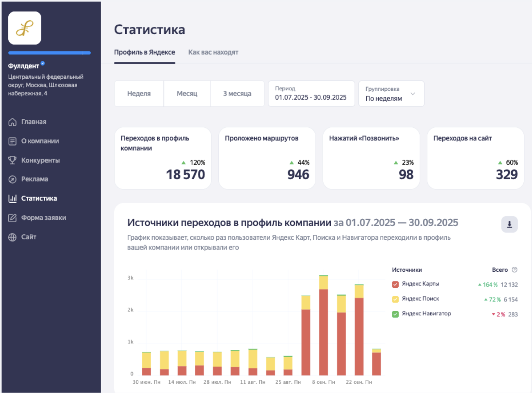Click the company name Фуллдент
Image resolution: width=532 pixels, height=393 pixels.
tap(23, 66)
